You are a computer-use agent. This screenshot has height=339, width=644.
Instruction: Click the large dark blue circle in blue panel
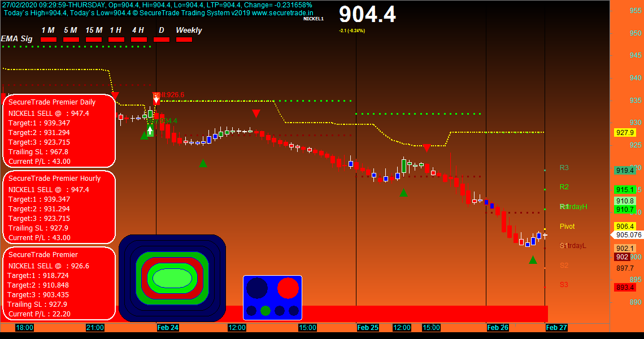(x=257, y=288)
